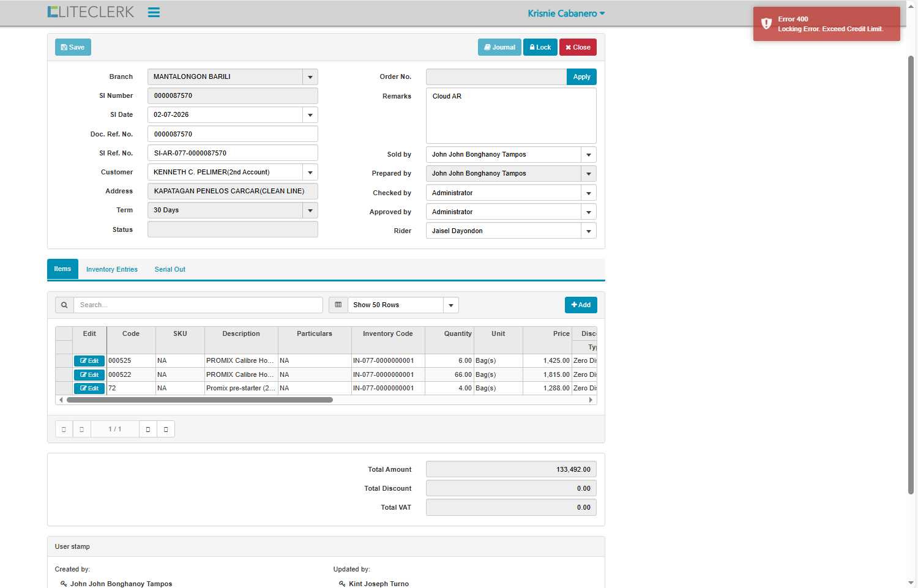918x588 pixels.
Task: Go to the first page of items
Action: [x=64, y=429]
